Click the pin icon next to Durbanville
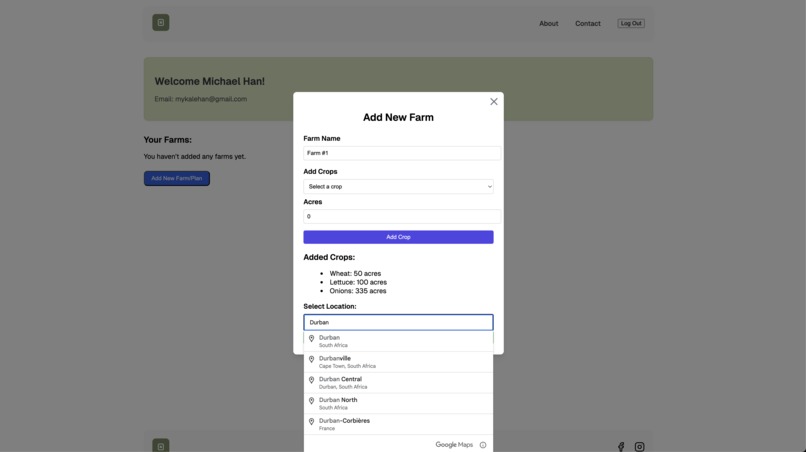806x452 pixels. coord(311,359)
